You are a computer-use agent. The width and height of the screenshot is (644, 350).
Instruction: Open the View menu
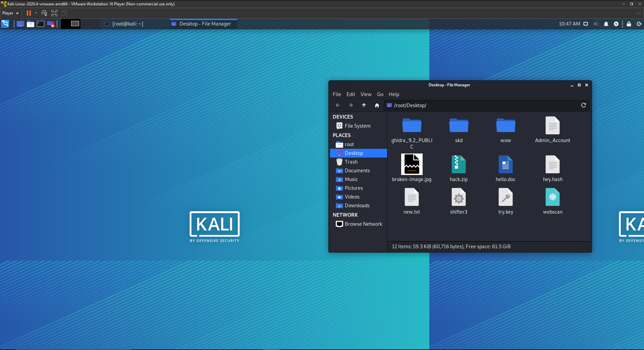[366, 94]
